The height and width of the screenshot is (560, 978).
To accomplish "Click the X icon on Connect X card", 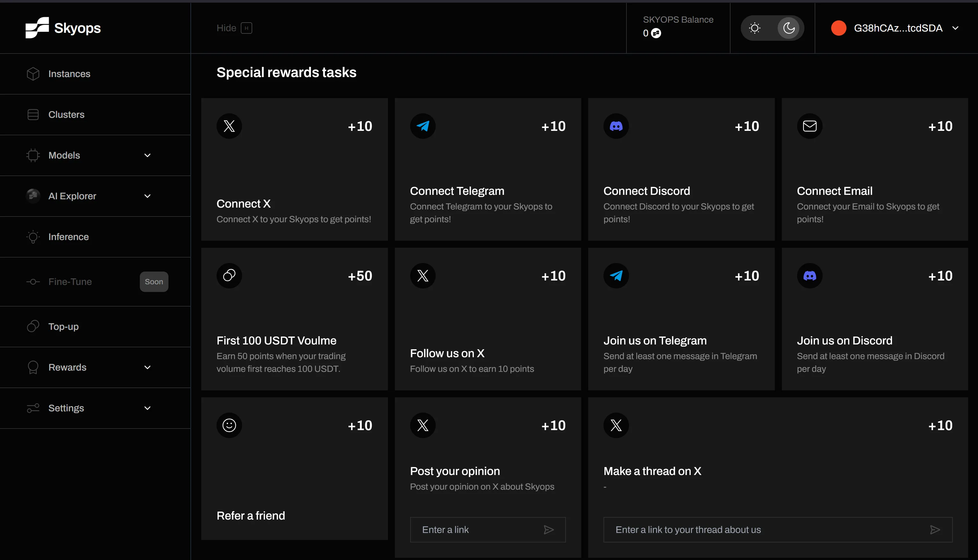I will [x=229, y=126].
